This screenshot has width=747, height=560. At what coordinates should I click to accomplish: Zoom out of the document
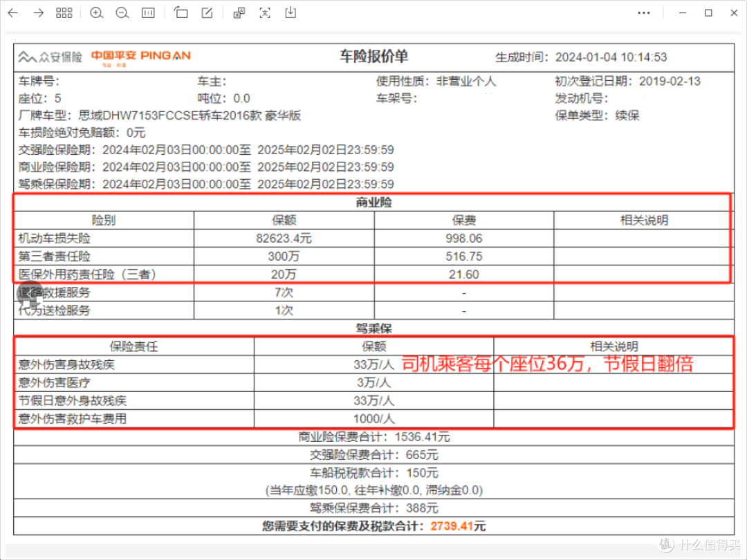122,12
